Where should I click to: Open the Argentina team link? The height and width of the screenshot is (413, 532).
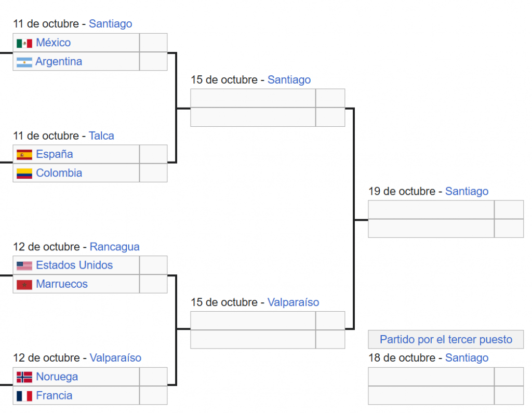59,61
